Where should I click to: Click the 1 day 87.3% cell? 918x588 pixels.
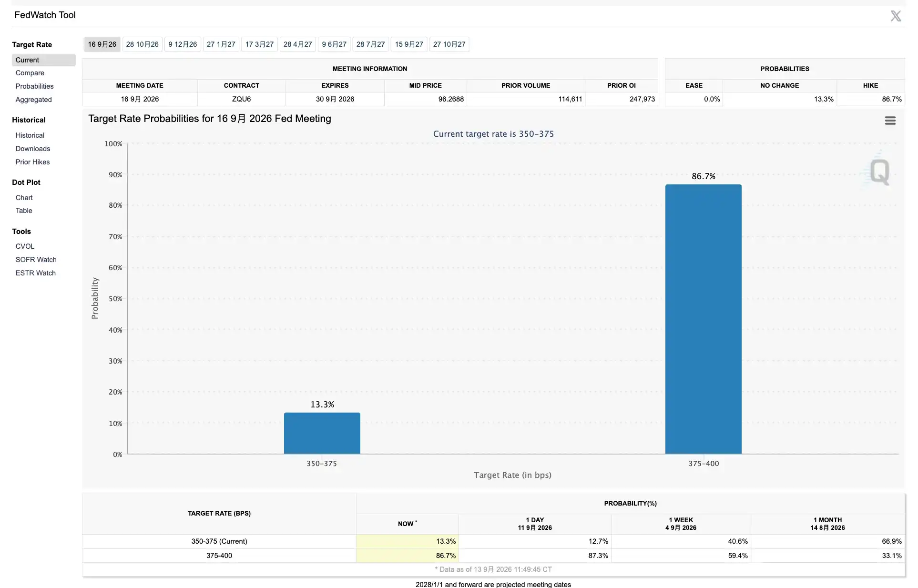click(535, 556)
